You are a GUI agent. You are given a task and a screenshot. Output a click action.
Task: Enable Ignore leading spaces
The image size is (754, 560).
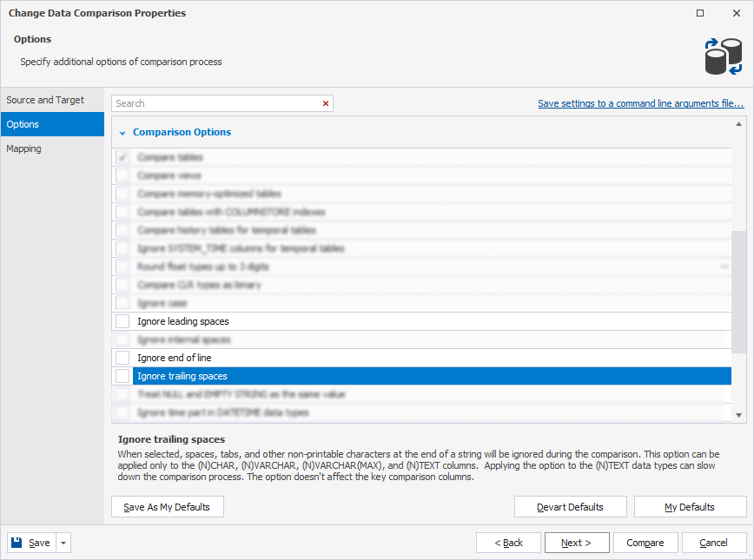click(121, 321)
